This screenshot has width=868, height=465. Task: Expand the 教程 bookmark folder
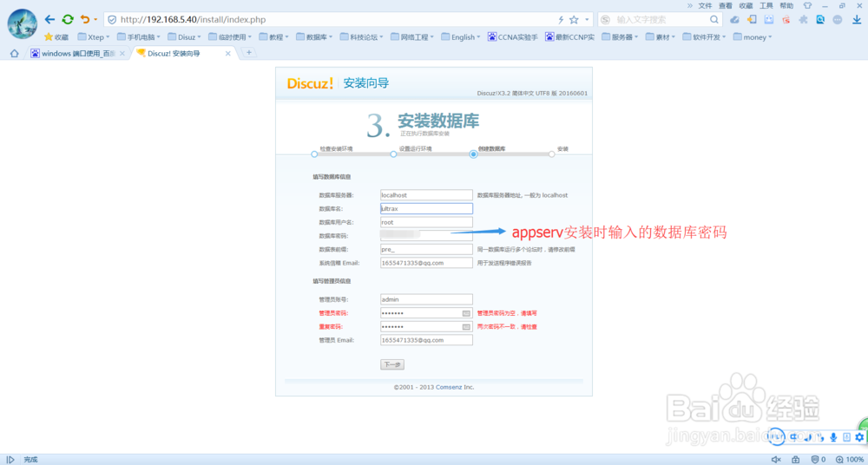(274, 37)
